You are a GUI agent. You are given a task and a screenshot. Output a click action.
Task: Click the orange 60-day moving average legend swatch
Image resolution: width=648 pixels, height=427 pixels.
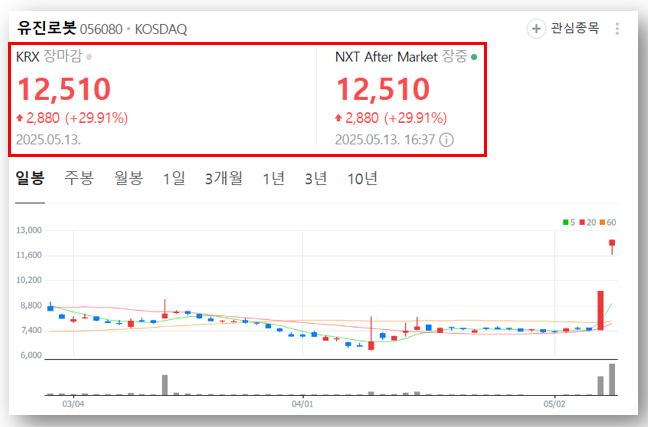tap(602, 222)
